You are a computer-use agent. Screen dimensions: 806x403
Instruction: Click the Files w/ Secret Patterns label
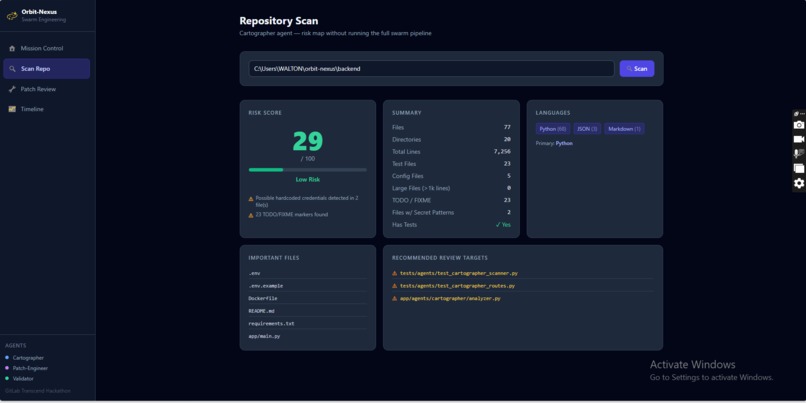423,213
